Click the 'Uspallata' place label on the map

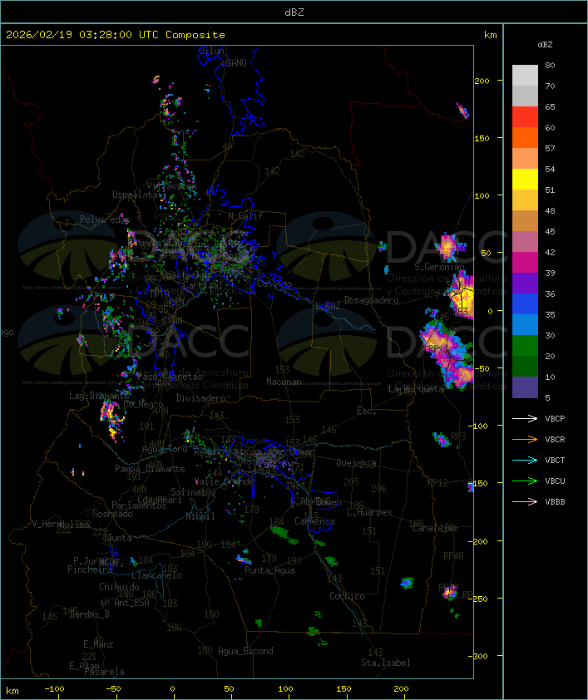[x=136, y=195]
